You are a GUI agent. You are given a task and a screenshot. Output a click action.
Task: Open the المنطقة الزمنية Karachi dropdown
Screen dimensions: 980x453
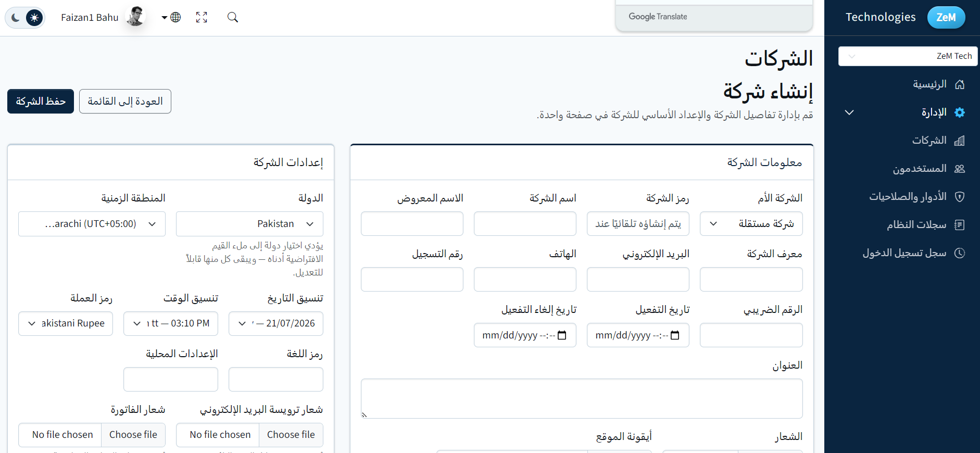pyautogui.click(x=92, y=224)
